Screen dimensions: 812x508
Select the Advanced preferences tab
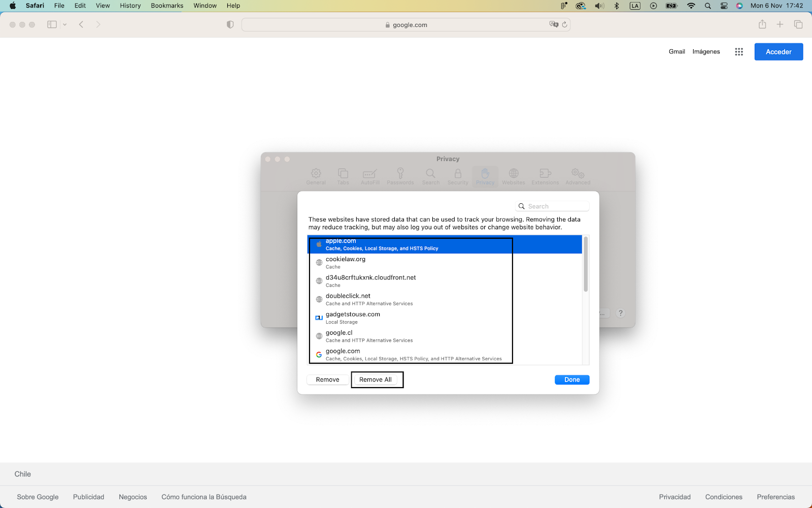578,177
